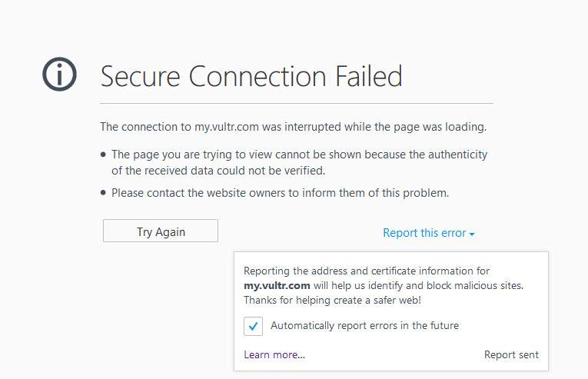Click the Thanks for helping create a safer web line

(332, 300)
